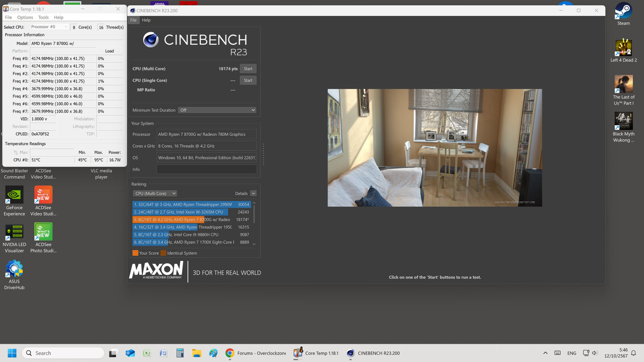Viewport: 644px width, 362px height.
Task: Open NVIDIA LED Visualizer shortcut
Action: click(x=14, y=238)
